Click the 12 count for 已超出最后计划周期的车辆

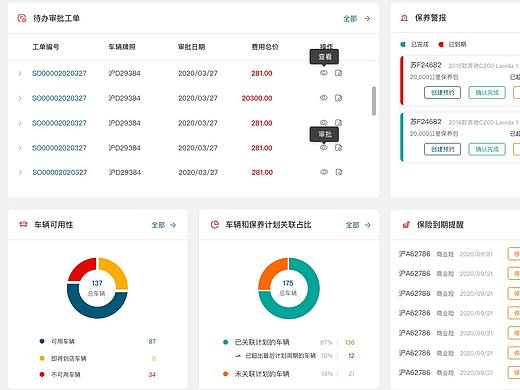click(x=351, y=356)
